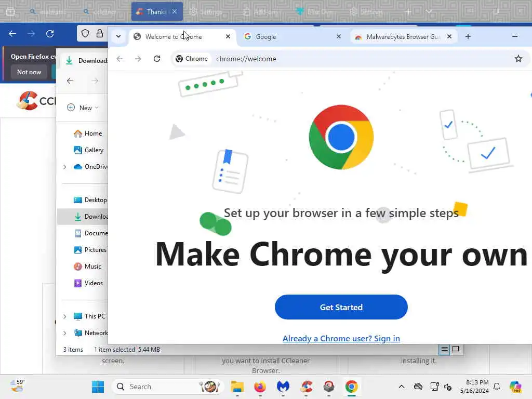The image size is (532, 399).
Task: Click Firefox's reload icon
Action: 50,34
